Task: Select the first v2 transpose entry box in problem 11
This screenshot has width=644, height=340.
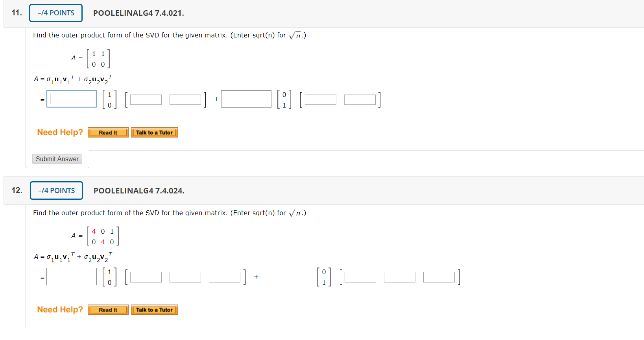Action: tap(321, 99)
